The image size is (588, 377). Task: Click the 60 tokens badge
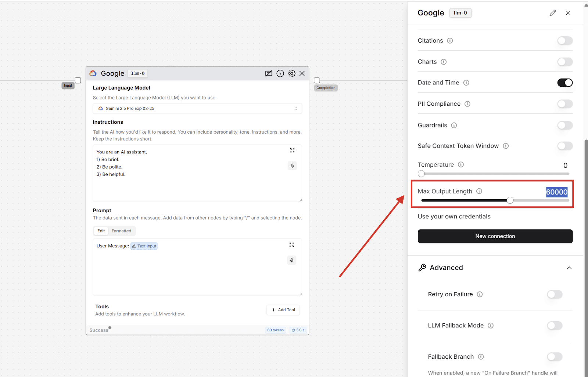[275, 330]
